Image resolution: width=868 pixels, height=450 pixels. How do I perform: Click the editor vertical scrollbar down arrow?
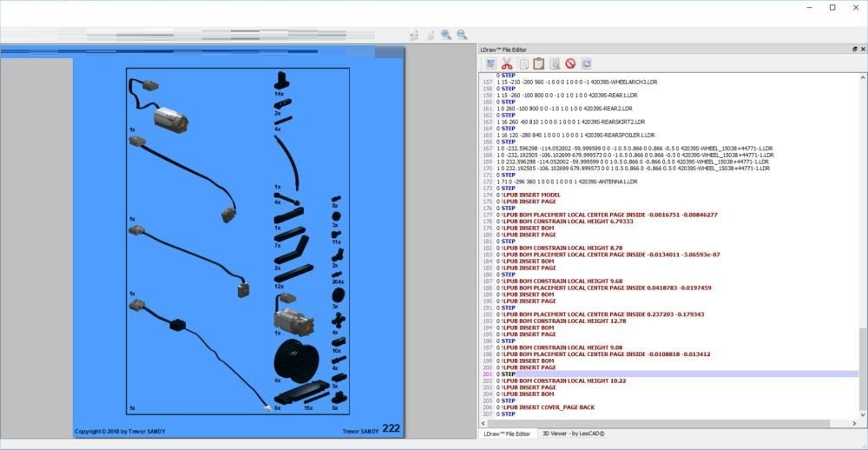[x=863, y=414]
